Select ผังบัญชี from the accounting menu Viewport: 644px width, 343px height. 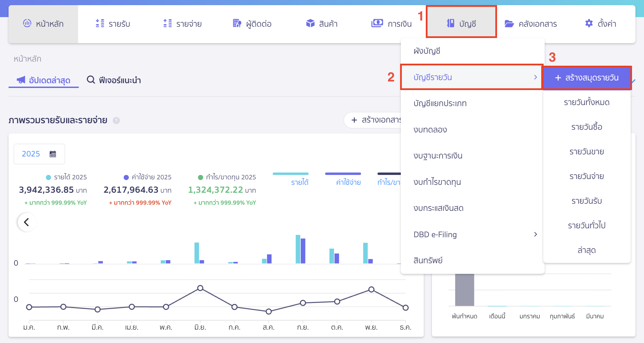point(427,51)
